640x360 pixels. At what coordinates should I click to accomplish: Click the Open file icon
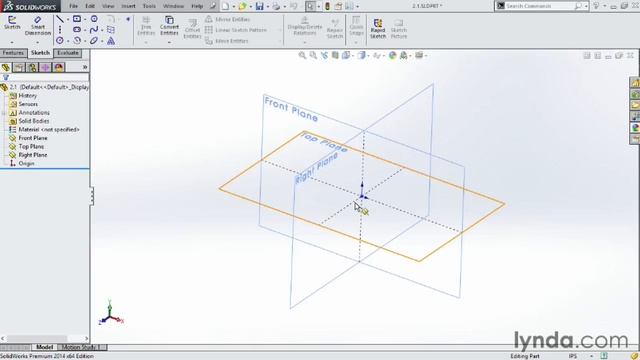coord(243,6)
